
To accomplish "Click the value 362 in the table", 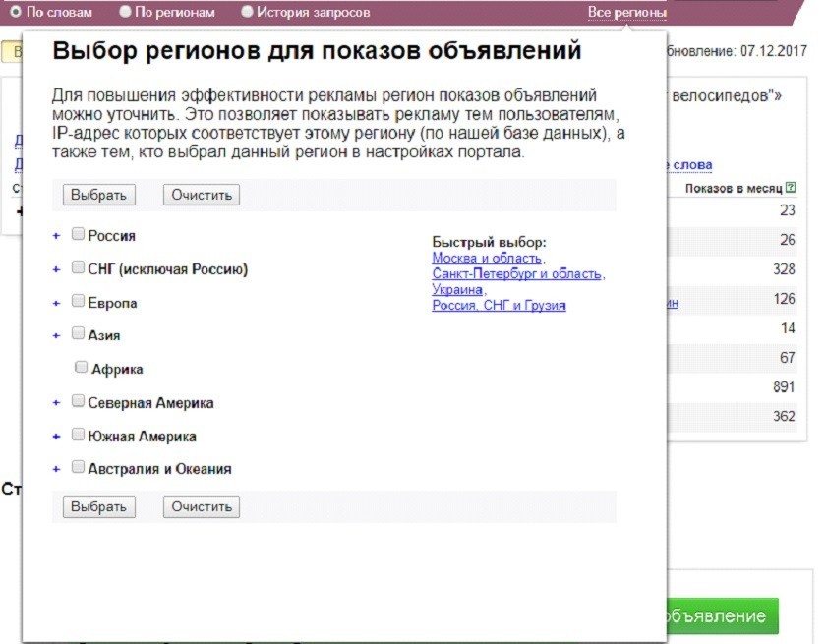I will coord(784,416).
